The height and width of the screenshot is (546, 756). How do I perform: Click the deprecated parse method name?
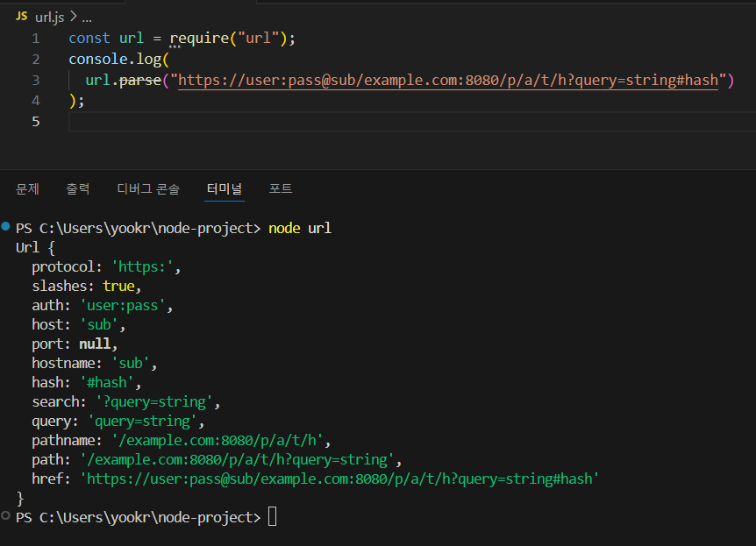[x=139, y=80]
